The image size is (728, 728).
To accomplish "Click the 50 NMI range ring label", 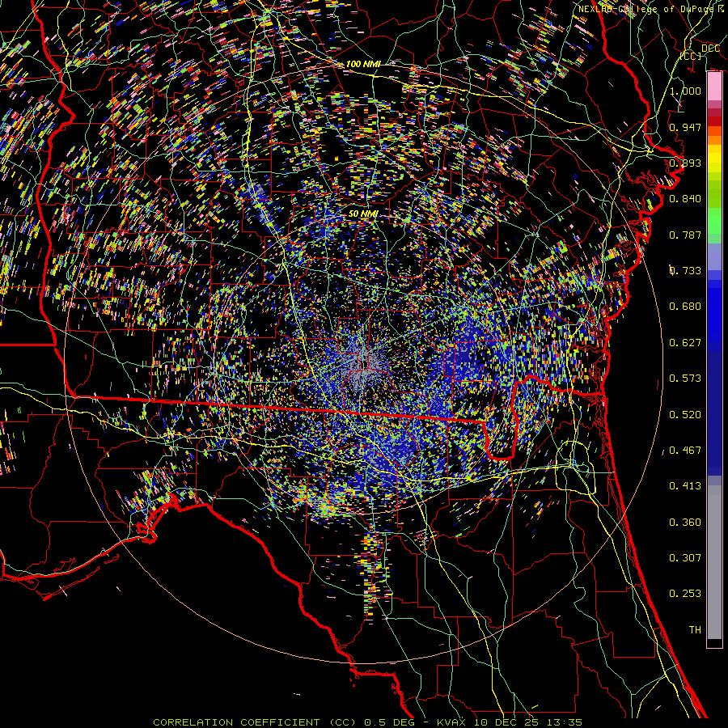I will point(363,214).
